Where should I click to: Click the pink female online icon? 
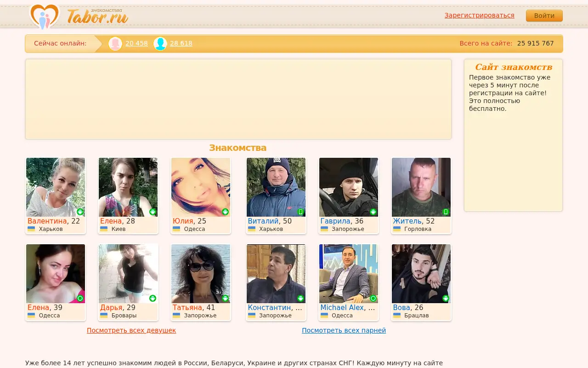(115, 44)
